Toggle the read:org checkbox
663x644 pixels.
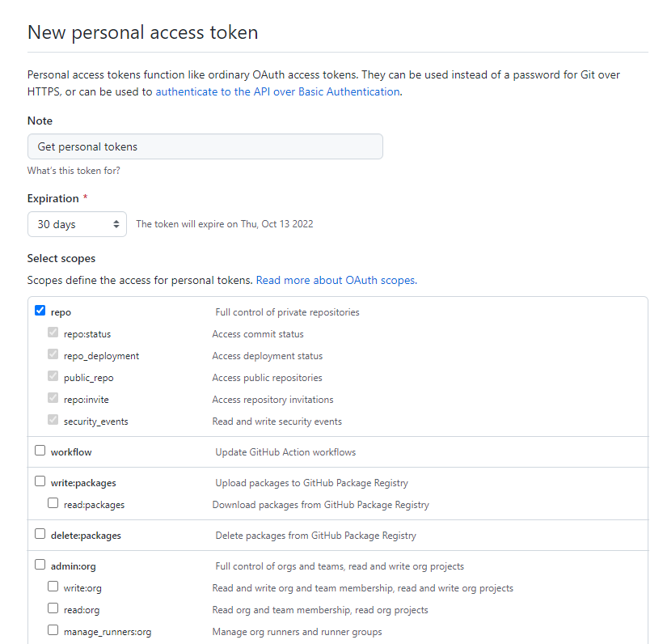point(53,608)
